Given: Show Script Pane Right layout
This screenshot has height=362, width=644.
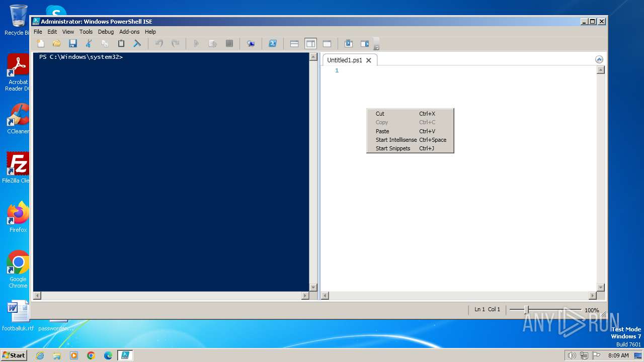Looking at the screenshot, I should point(310,44).
